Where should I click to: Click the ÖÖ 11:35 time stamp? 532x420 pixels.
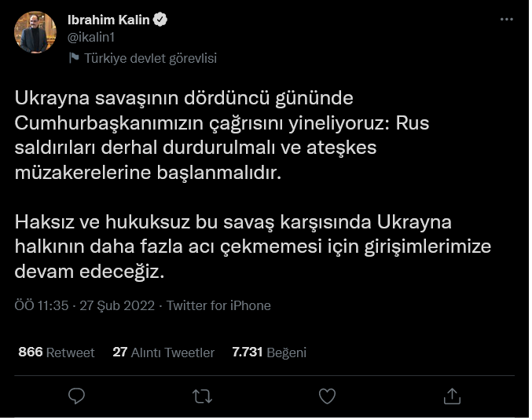tap(42, 305)
